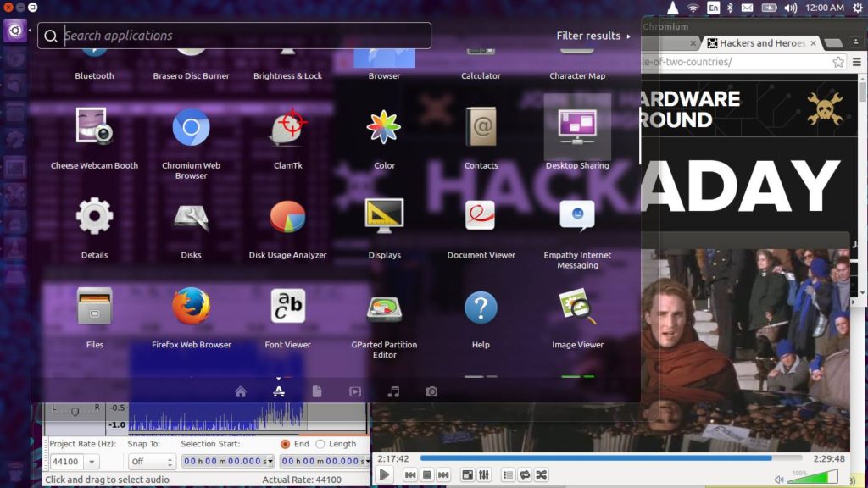The height and width of the screenshot is (488, 868).
Task: Toggle loop mode in VLC
Action: (525, 474)
